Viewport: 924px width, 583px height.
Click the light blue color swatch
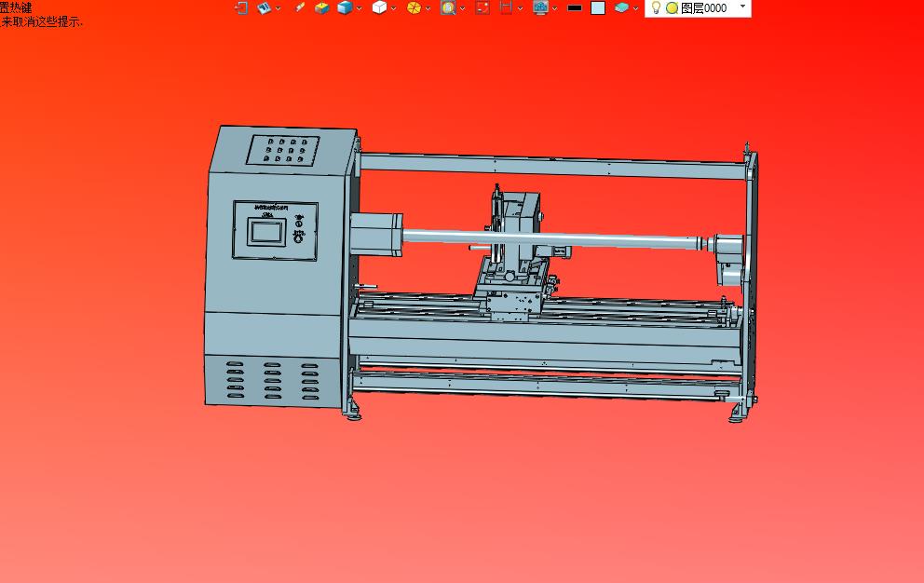[x=598, y=7]
